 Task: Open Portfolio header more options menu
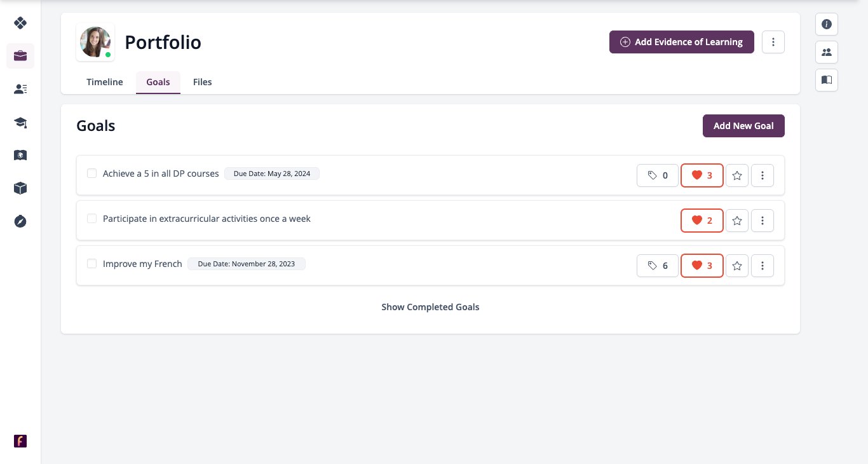point(773,42)
